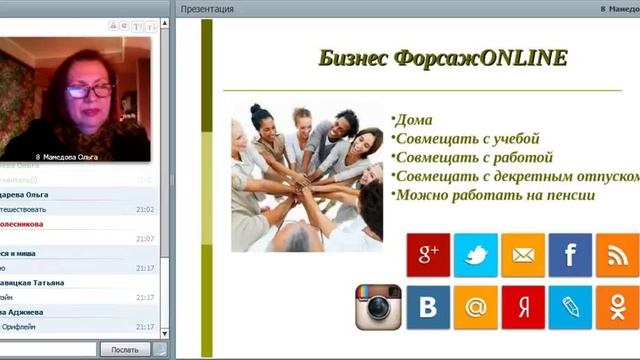
Task: Click the smaller T font-size icon
Action: point(151,27)
